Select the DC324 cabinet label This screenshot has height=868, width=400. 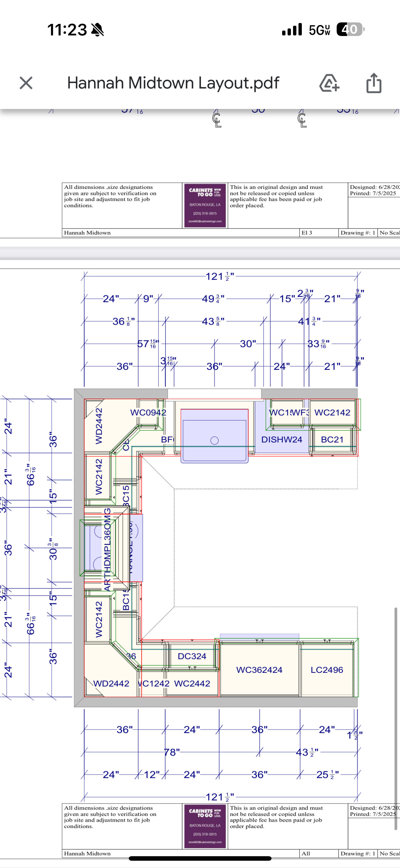(x=192, y=656)
